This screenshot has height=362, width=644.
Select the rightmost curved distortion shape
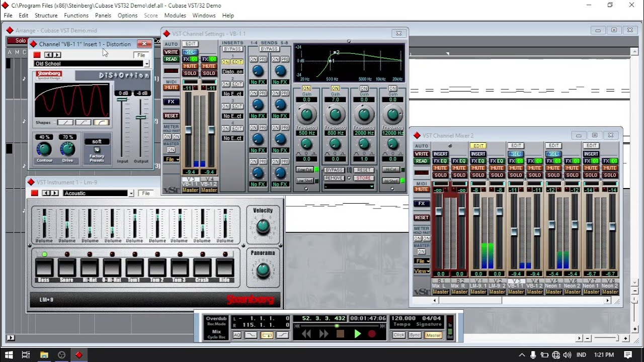pos(101,122)
